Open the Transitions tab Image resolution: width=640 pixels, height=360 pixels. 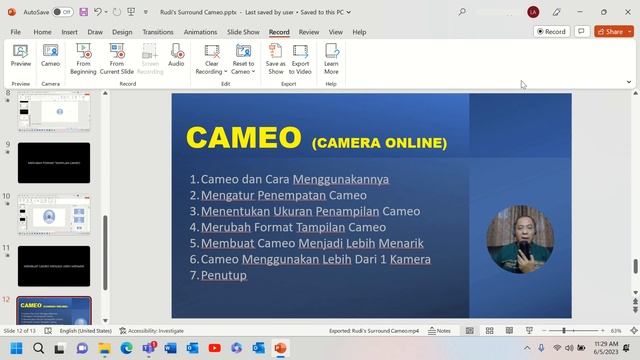[x=158, y=32]
